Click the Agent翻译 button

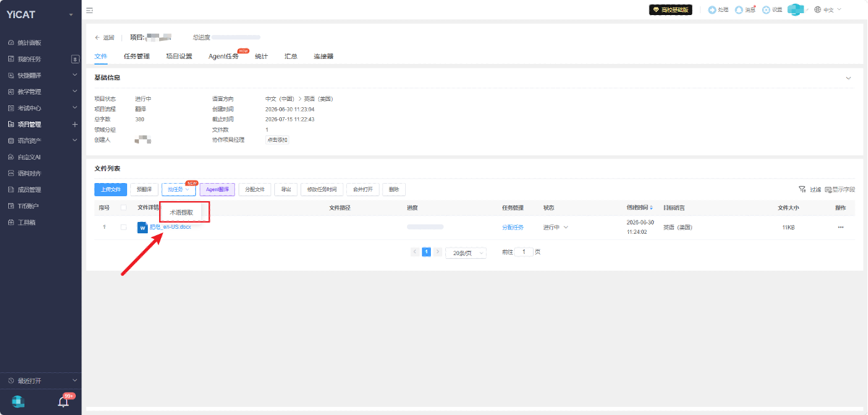point(217,189)
